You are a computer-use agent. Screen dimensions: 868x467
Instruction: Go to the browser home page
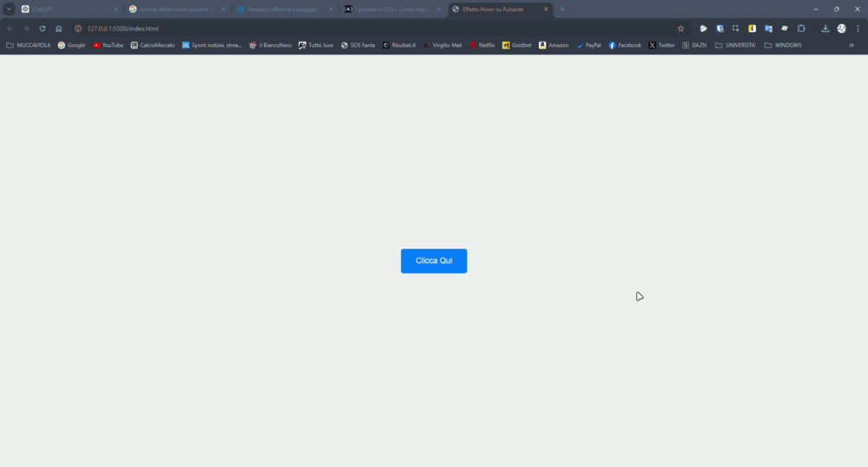(59, 29)
